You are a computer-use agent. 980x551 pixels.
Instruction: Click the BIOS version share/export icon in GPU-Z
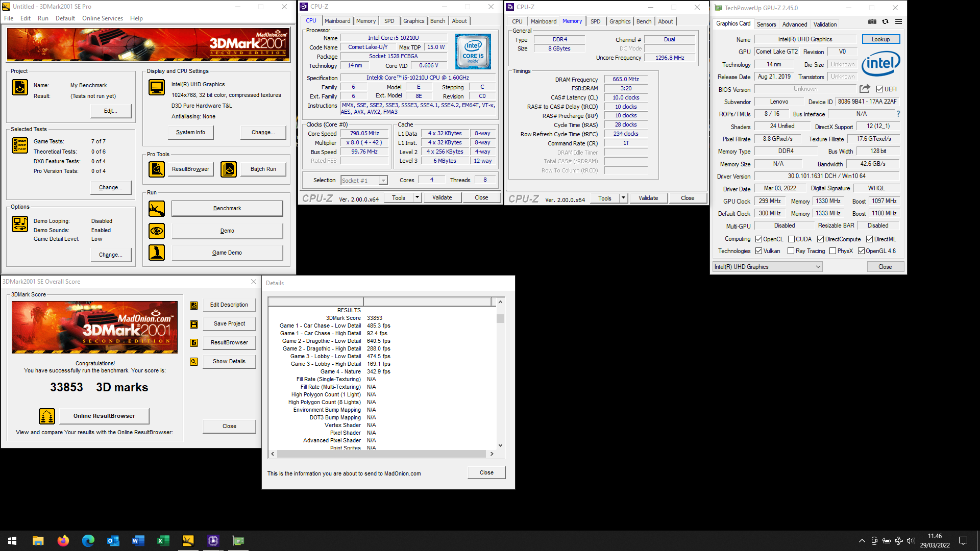point(865,89)
